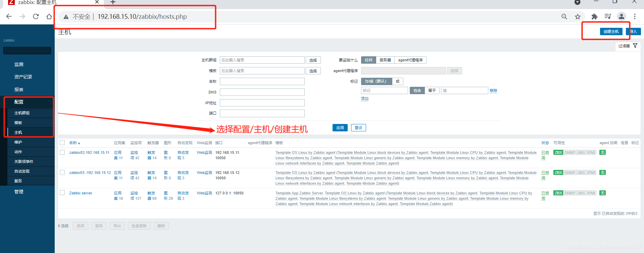Bookmark this page with star icon
Screen dimensions: 644x253
(x=578, y=16)
